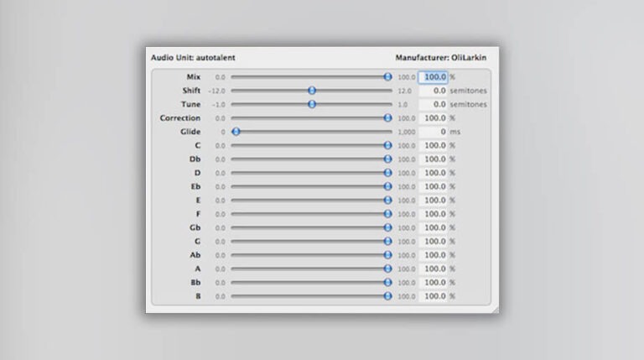Edit the D note percentage field
The image size is (644, 360).
click(x=433, y=173)
